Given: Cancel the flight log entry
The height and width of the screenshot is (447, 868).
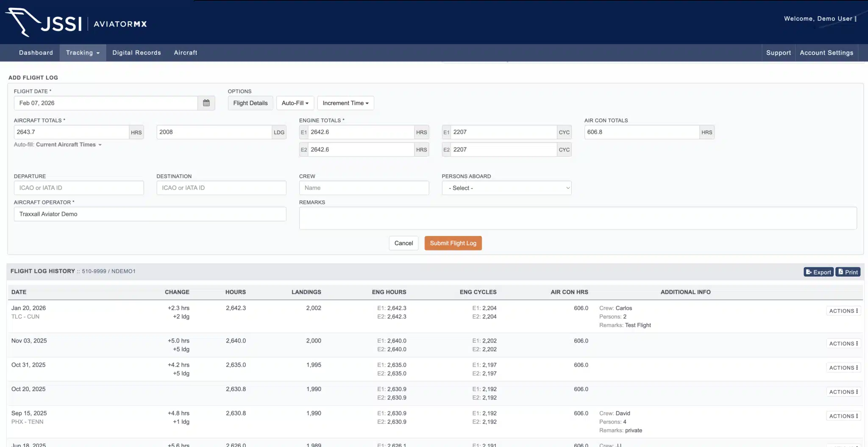Looking at the screenshot, I should (403, 243).
